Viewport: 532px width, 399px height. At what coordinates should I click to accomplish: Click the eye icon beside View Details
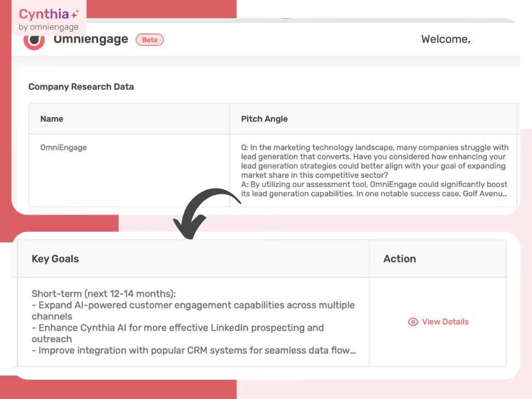coord(413,322)
